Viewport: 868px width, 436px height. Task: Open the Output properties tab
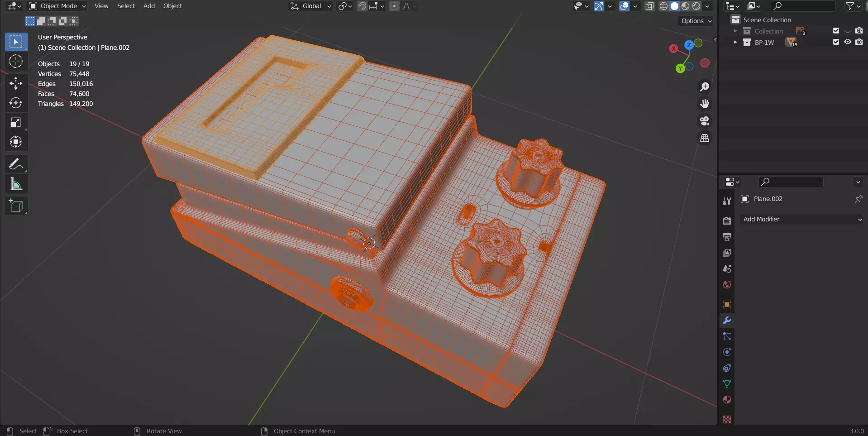click(x=727, y=237)
